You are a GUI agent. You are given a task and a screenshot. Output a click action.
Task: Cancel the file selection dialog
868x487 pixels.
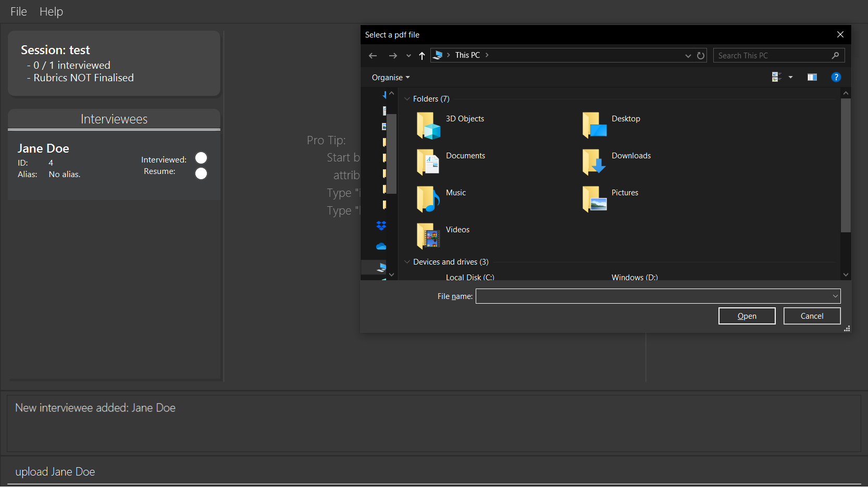click(812, 316)
